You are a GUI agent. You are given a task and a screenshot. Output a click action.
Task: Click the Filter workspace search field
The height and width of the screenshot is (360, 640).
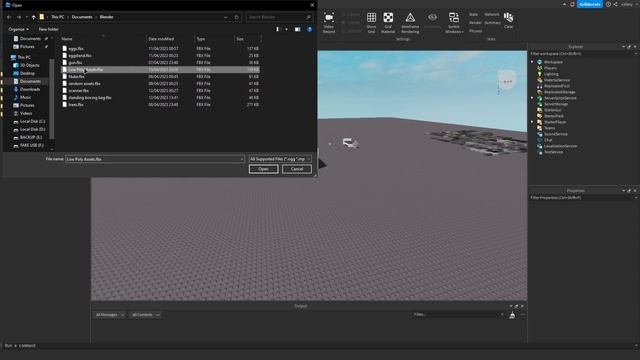583,54
